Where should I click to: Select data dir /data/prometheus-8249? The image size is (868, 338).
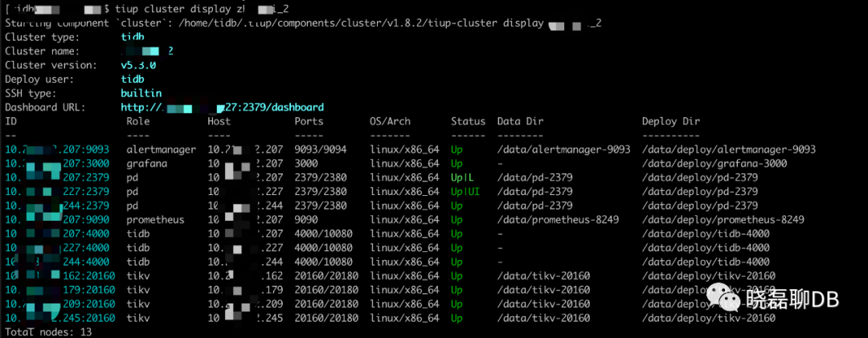pos(558,220)
